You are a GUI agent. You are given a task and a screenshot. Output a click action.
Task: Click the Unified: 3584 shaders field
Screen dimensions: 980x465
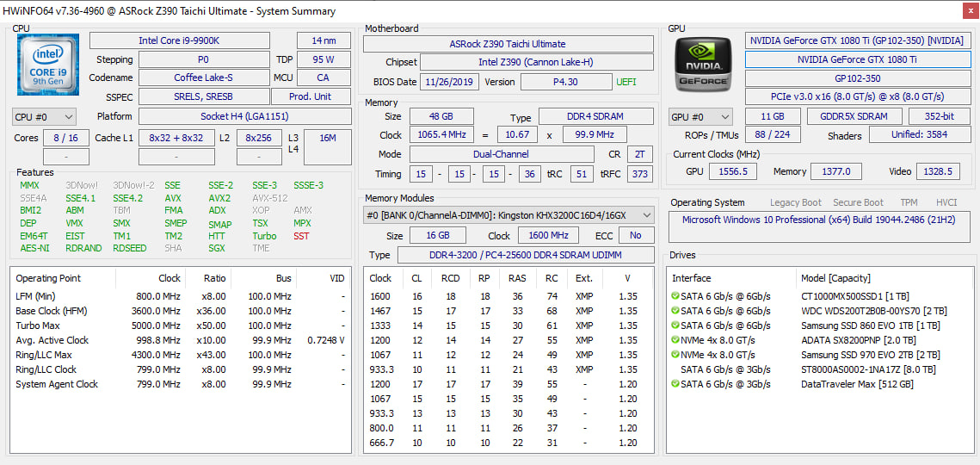pyautogui.click(x=918, y=135)
